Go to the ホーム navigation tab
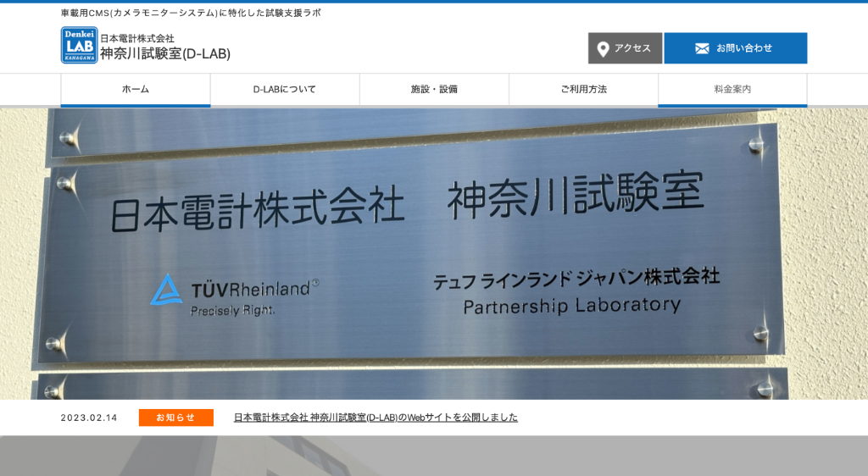This screenshot has height=476, width=868. [136, 89]
